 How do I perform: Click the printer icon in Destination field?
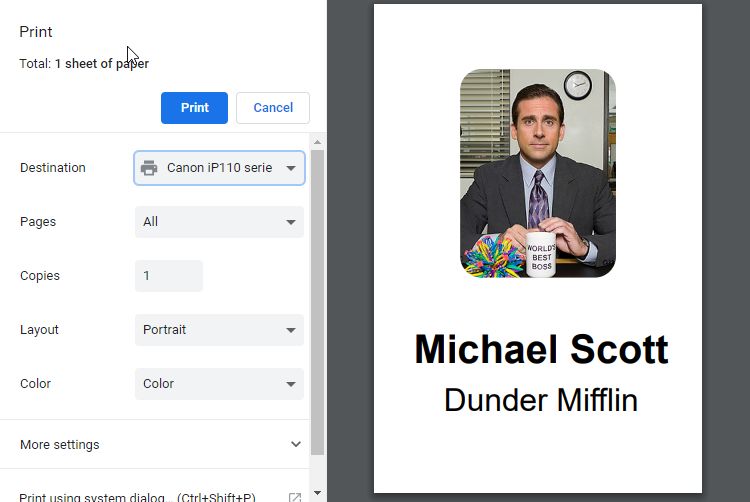pyautogui.click(x=149, y=168)
